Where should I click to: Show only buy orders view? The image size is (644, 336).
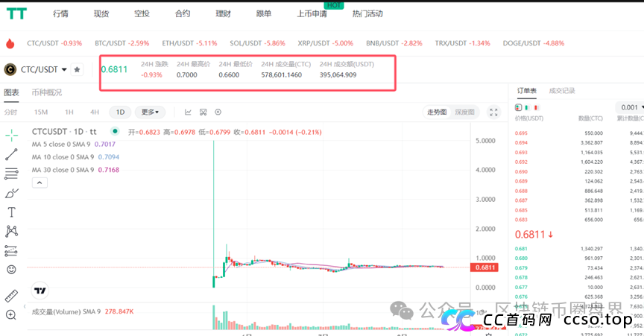click(527, 107)
